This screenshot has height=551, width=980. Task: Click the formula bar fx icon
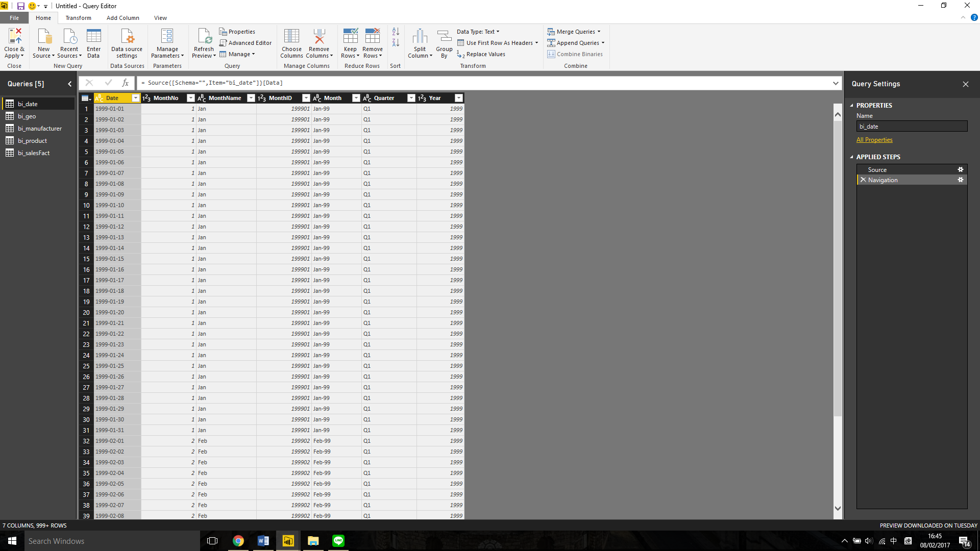[x=125, y=83]
